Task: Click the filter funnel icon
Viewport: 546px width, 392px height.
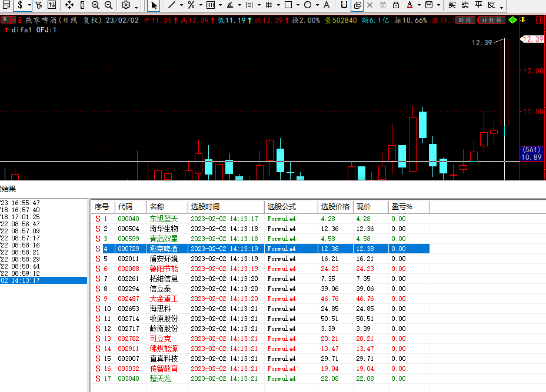Action: (39, 5)
